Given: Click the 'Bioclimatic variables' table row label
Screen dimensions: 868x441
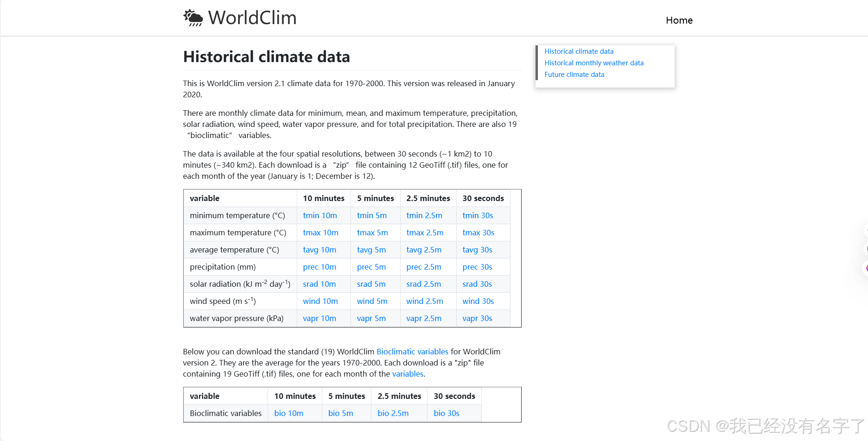Looking at the screenshot, I should (x=225, y=413).
